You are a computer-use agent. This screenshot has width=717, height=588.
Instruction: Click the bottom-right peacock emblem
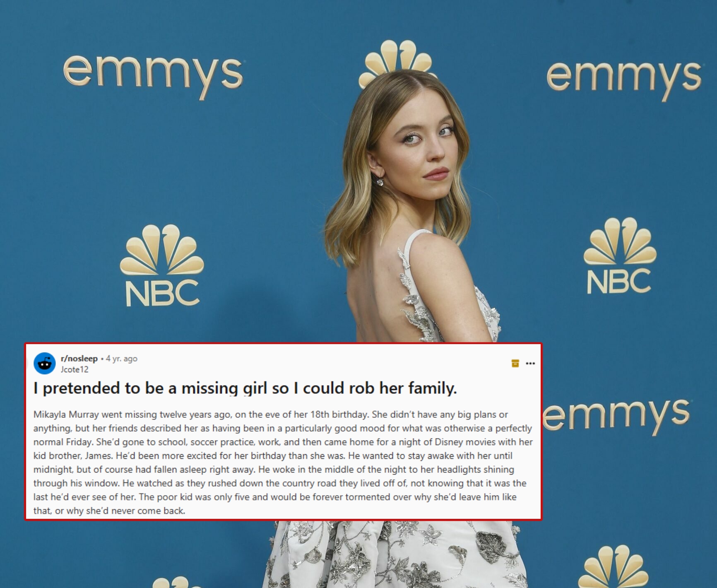613,566
